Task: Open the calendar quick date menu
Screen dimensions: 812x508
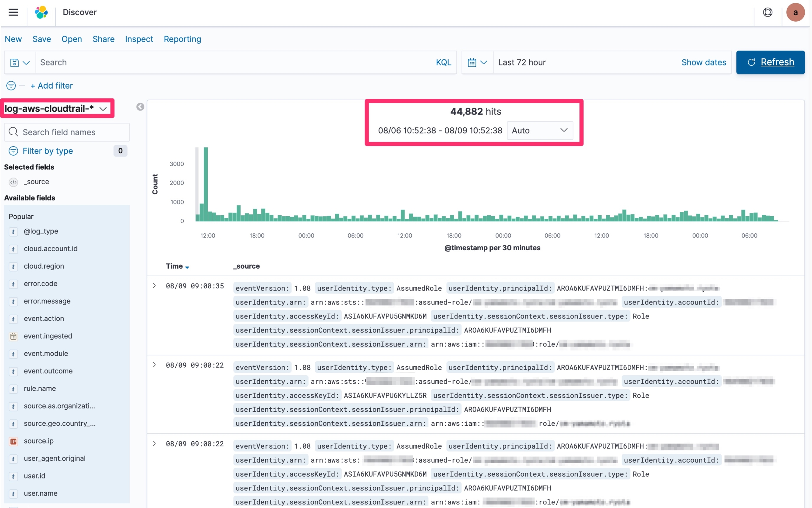Action: [472, 63]
